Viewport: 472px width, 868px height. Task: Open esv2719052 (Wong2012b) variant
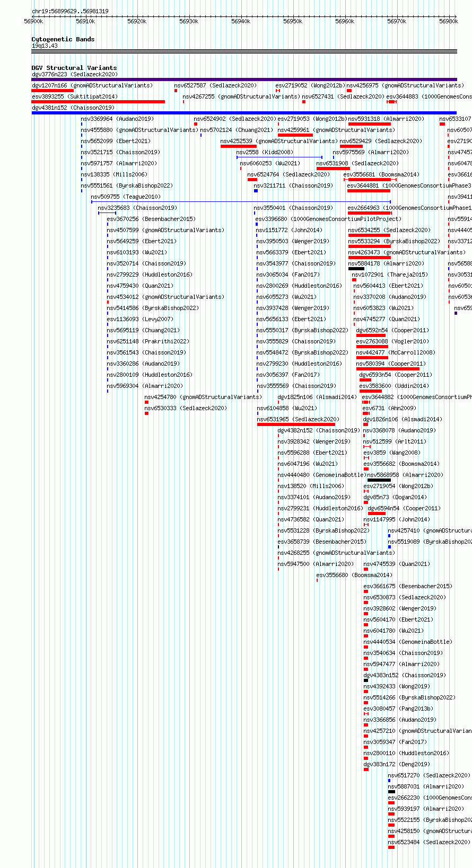[x=310, y=85]
